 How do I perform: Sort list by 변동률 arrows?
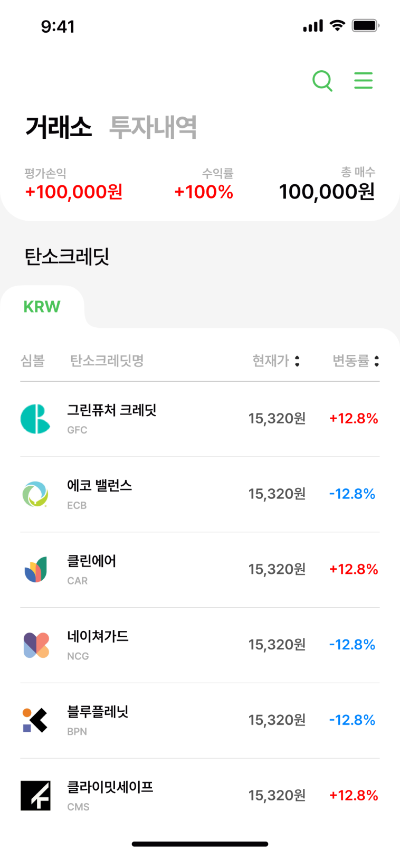pyautogui.click(x=376, y=361)
